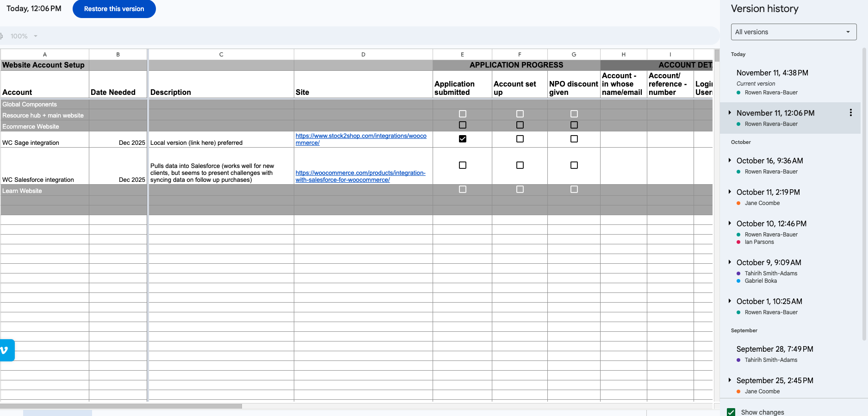Uncheck Application submitted for WC Sage integration

click(x=462, y=139)
